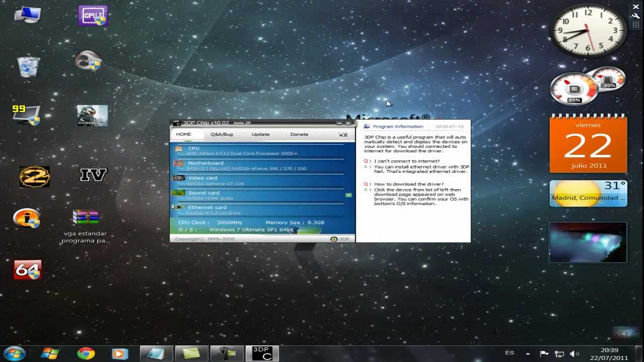
Task: Open the Internet Explorer shielded desktop shortcut
Action: (x=88, y=60)
